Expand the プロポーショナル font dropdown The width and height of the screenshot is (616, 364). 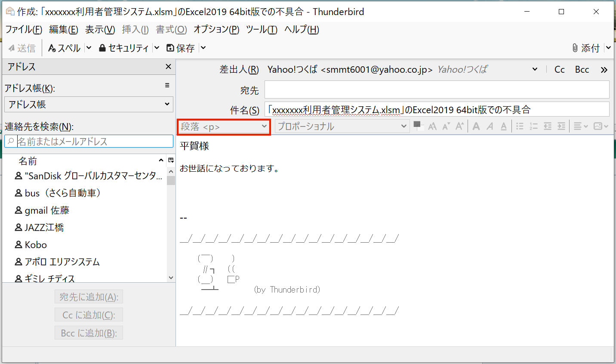pos(342,126)
